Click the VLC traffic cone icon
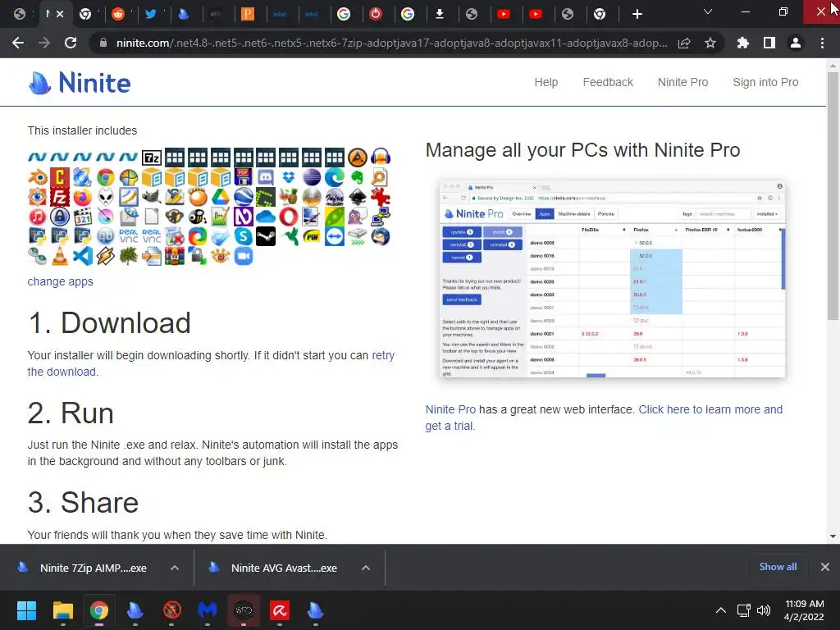The image size is (840, 630). pos(60,256)
